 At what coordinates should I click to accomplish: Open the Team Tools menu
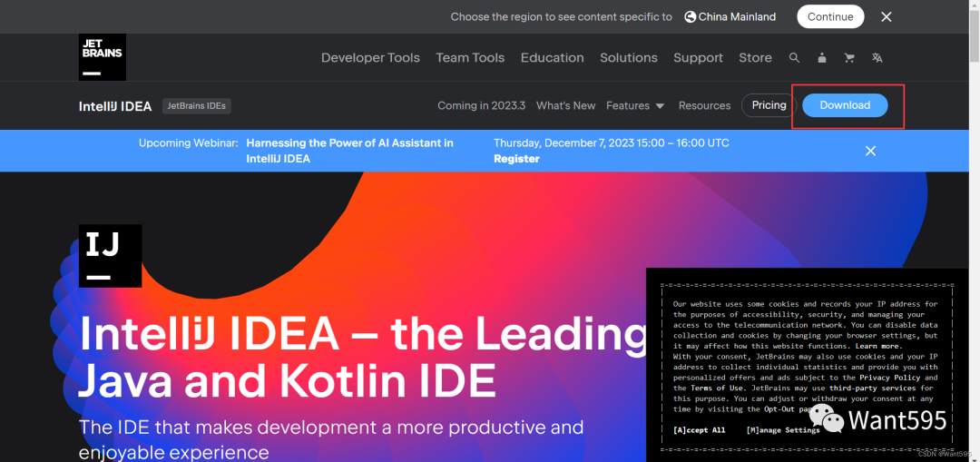point(470,57)
